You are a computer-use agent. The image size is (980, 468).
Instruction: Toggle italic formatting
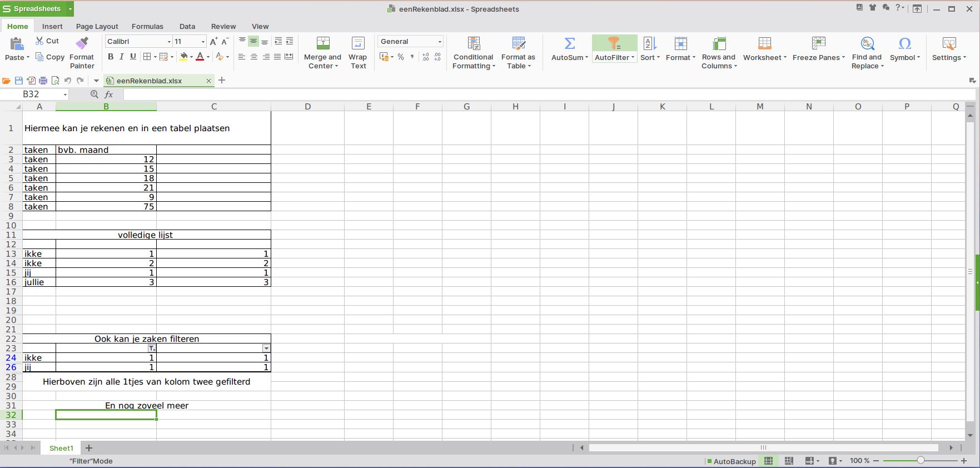coord(122,57)
